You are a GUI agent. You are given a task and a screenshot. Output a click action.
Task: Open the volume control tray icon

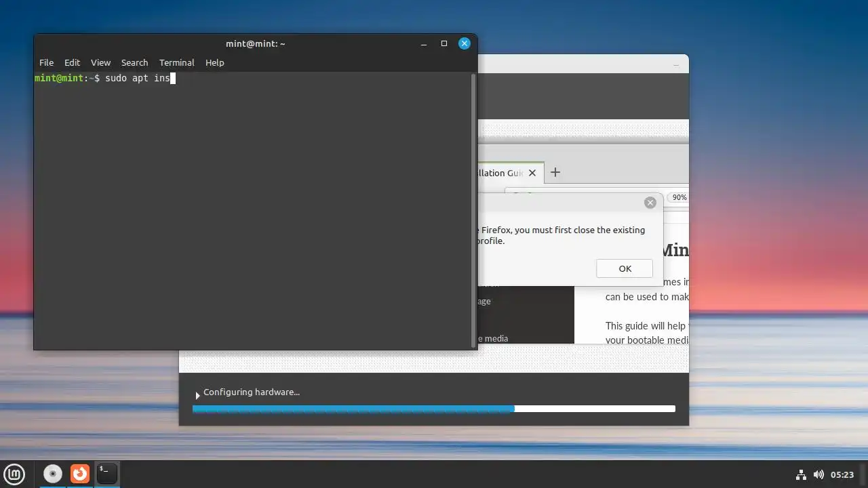tap(818, 474)
